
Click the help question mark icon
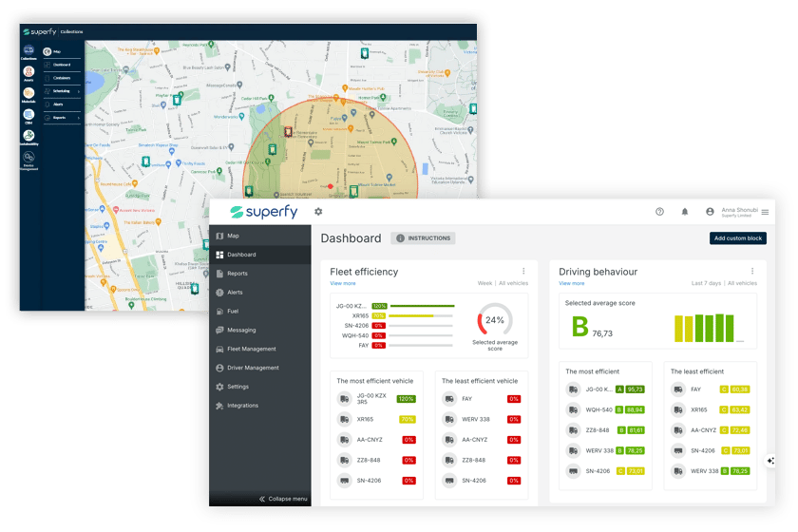(659, 211)
